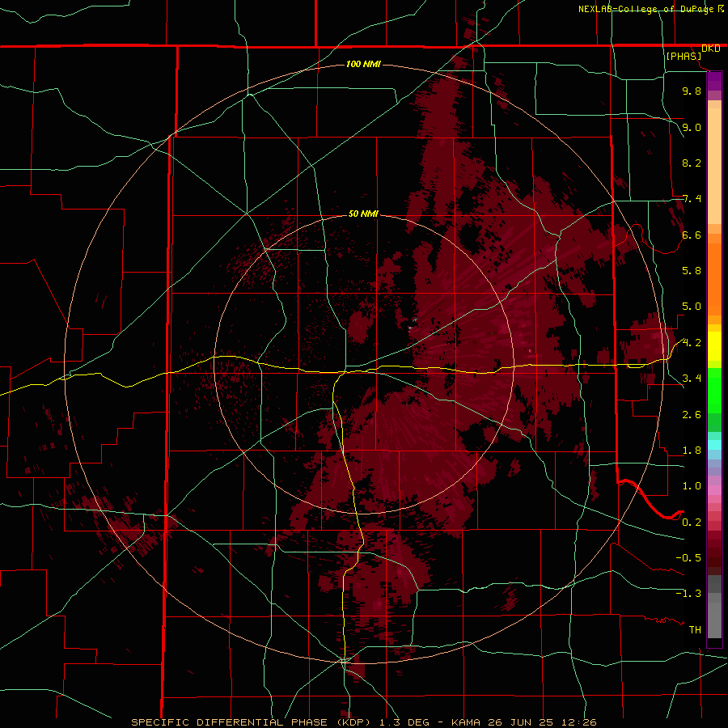This screenshot has width=728, height=728.
Task: Select the 3.4 scale value
Action: 692,379
